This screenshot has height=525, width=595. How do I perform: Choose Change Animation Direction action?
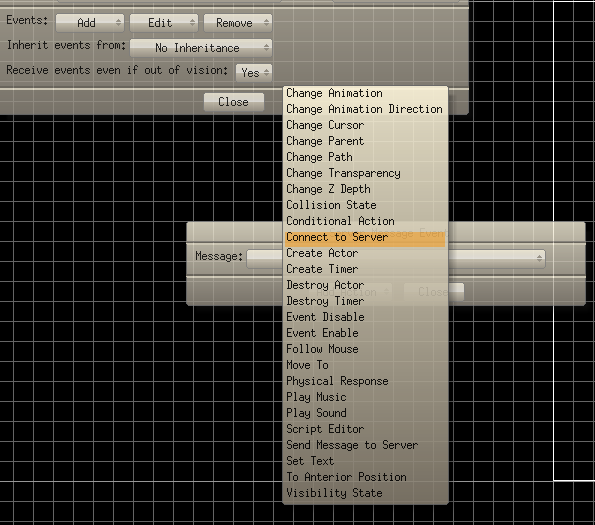click(365, 109)
